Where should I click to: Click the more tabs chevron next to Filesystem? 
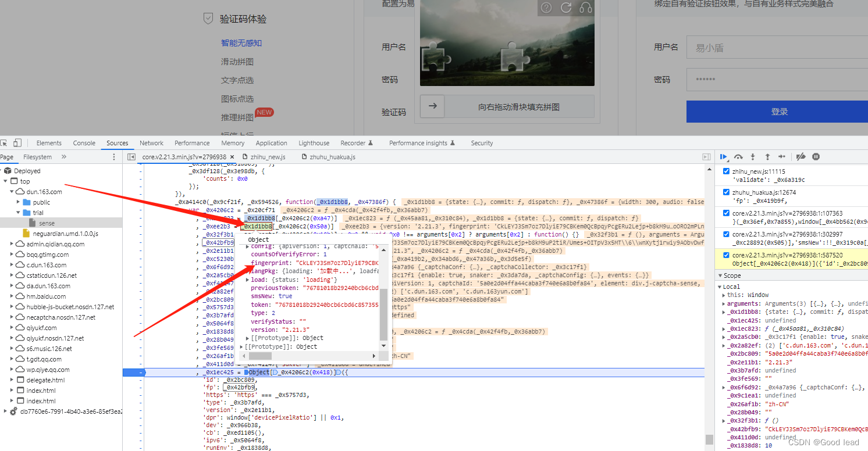(63, 157)
